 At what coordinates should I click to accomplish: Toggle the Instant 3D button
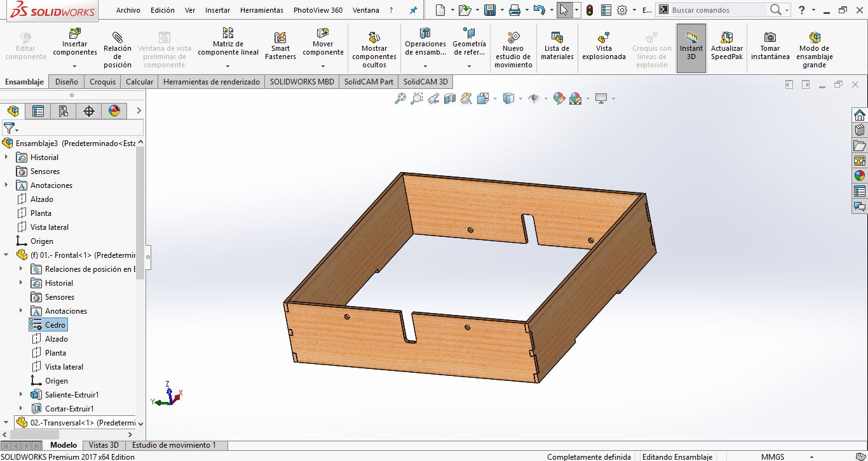click(691, 48)
